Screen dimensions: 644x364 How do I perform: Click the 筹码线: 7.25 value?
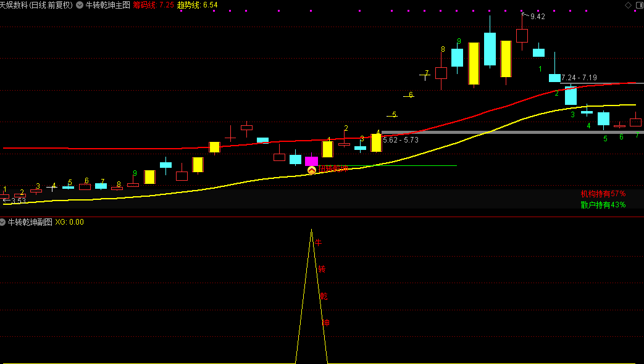pyautogui.click(x=154, y=6)
